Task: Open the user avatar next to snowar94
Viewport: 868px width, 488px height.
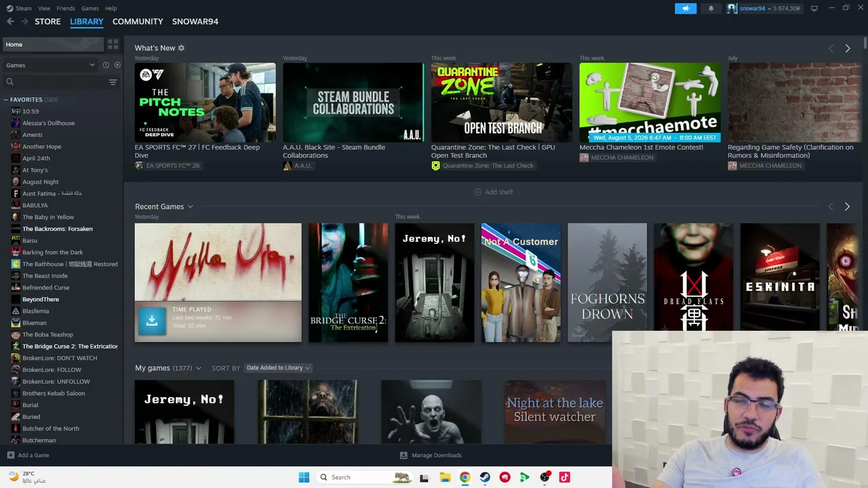Action: coord(732,8)
